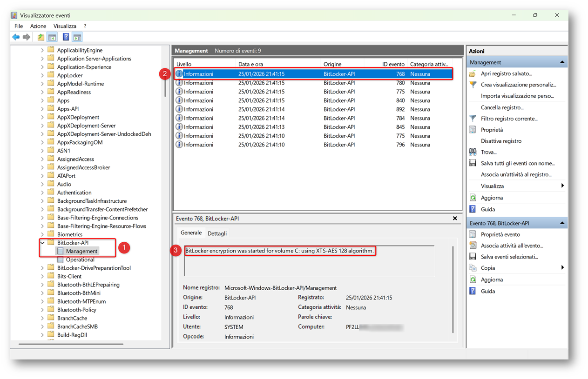Click the back arrow toolbar icon
588x379 pixels.
click(16, 37)
